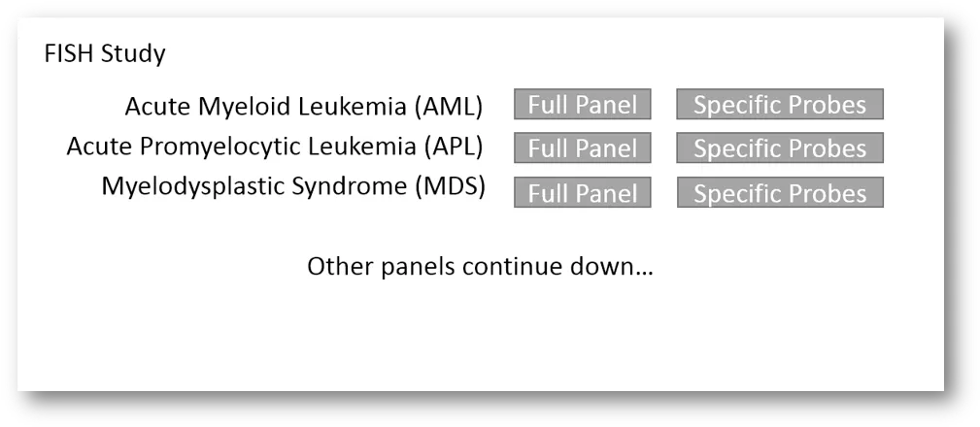
Task: Choose Specific Probes for Acute Myeloid Leukemia
Action: pos(780,104)
